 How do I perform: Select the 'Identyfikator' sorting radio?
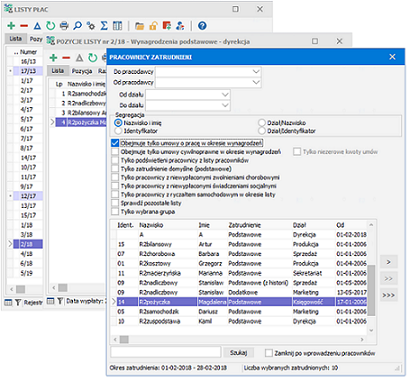pos(118,131)
